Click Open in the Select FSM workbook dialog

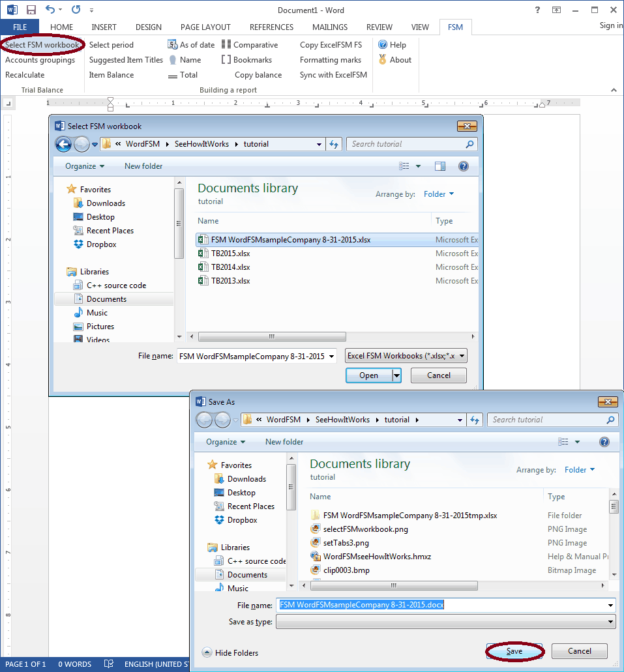pos(369,375)
